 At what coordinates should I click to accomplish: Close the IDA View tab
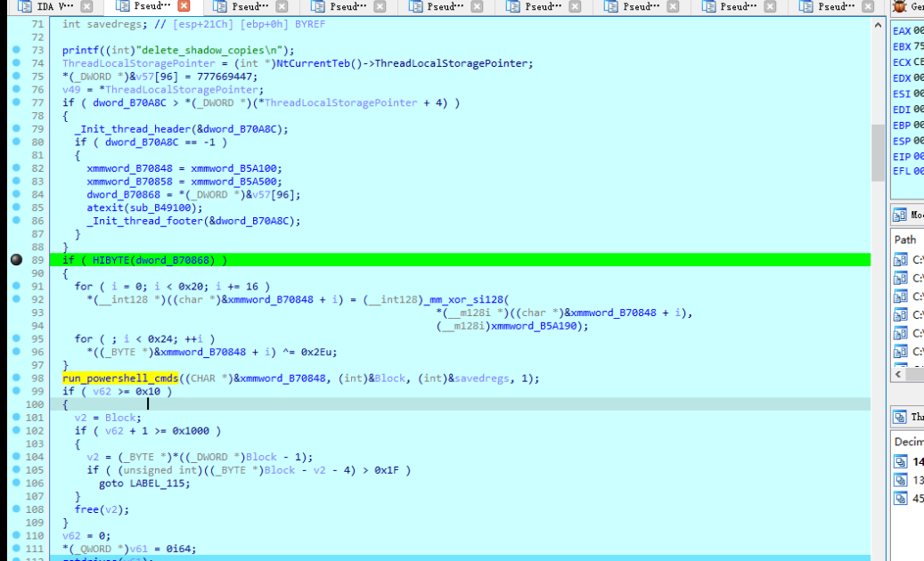(x=86, y=6)
